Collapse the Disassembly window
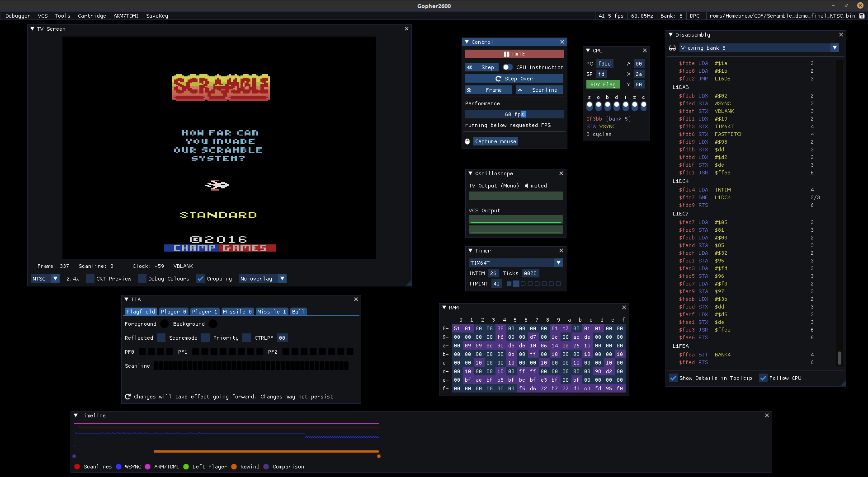Viewport: 868px width, 477px height. [671, 35]
